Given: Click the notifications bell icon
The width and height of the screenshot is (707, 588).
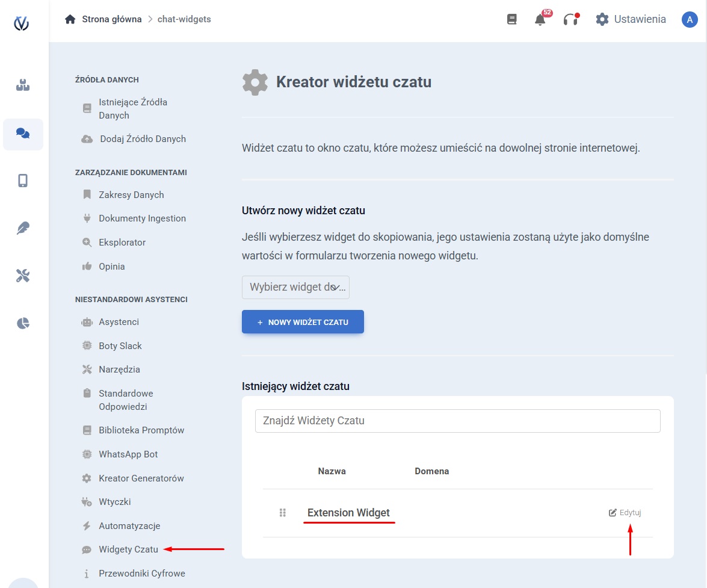Looking at the screenshot, I should [x=540, y=20].
